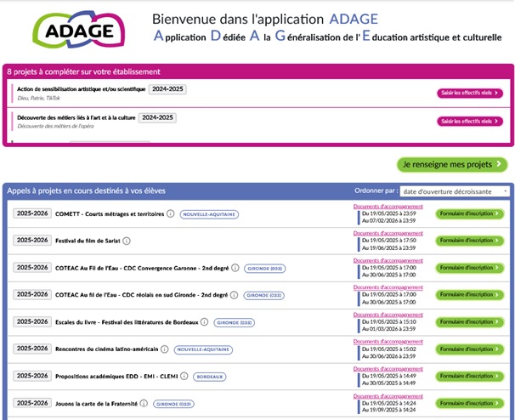The height and width of the screenshot is (420, 515).
Task: Select 'Action de sensibilisation artistique et/ou scientifique' title
Action: (x=81, y=89)
